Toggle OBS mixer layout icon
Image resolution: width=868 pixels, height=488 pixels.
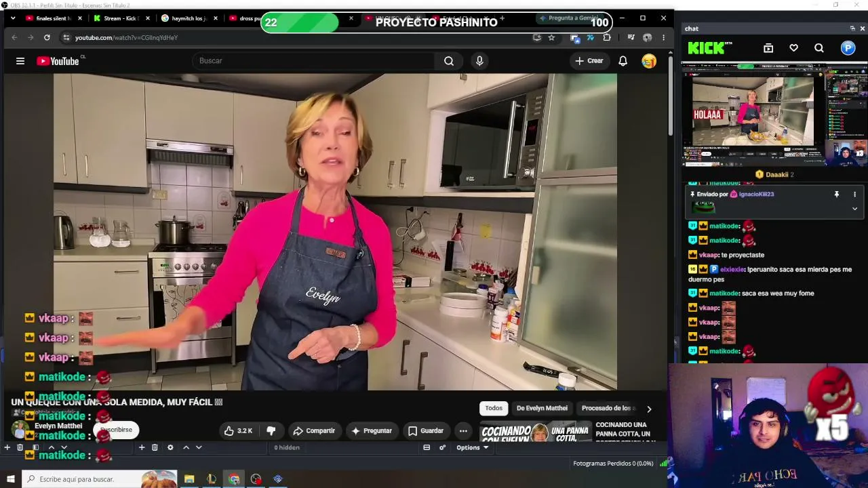click(427, 447)
